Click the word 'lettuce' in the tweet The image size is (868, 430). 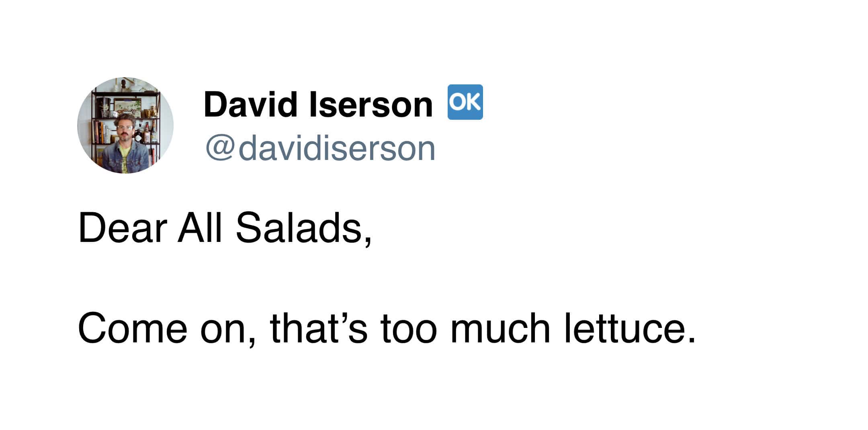630,328
